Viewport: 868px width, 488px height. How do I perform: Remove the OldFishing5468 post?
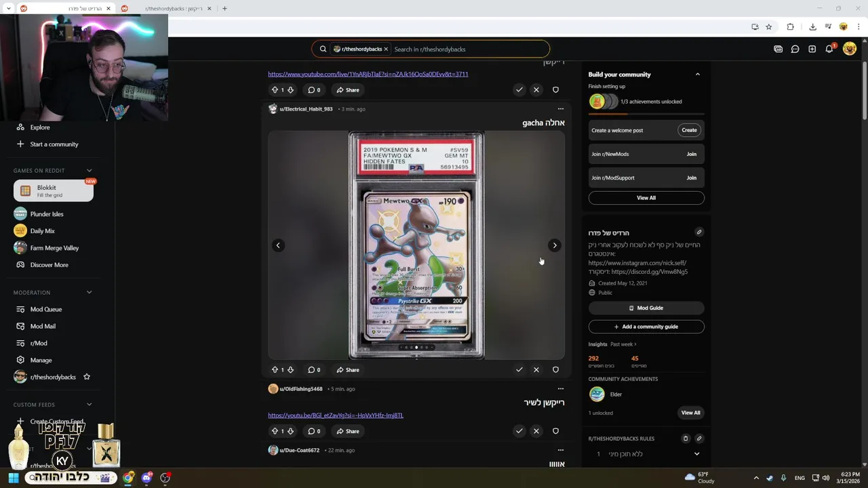click(536, 431)
